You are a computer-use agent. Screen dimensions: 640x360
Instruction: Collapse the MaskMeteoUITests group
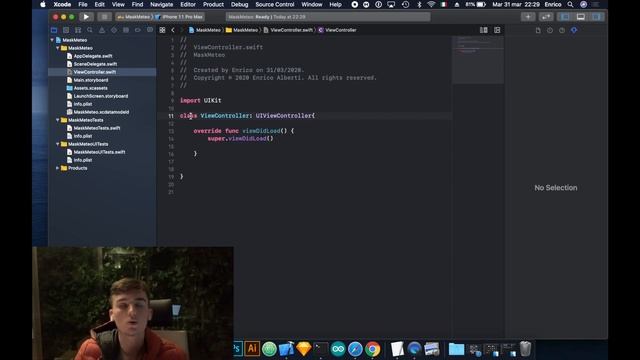point(58,144)
